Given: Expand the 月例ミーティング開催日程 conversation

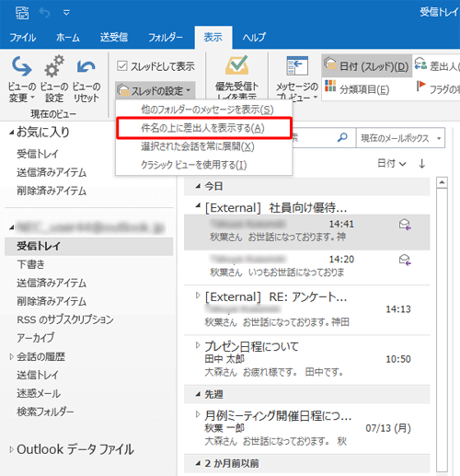Looking at the screenshot, I should tap(198, 414).
